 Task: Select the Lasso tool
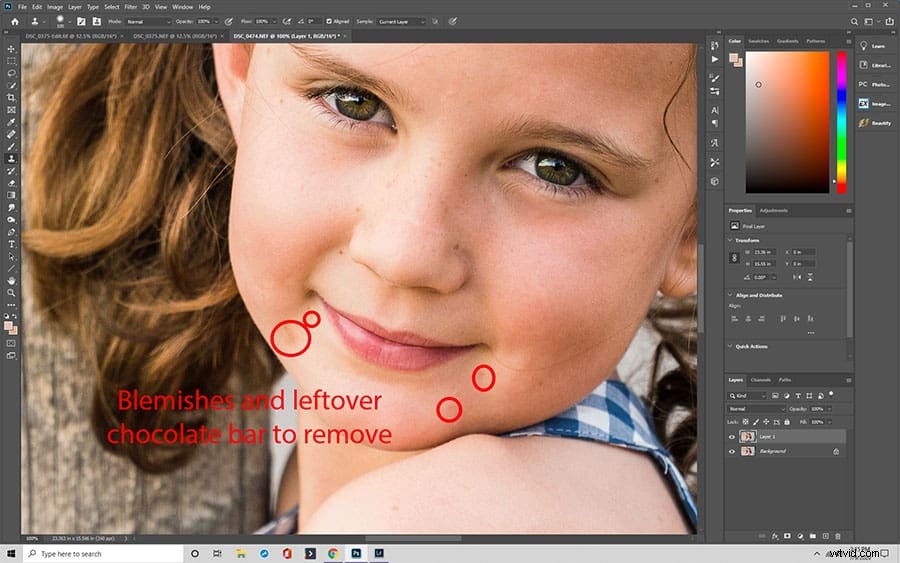coord(11,73)
